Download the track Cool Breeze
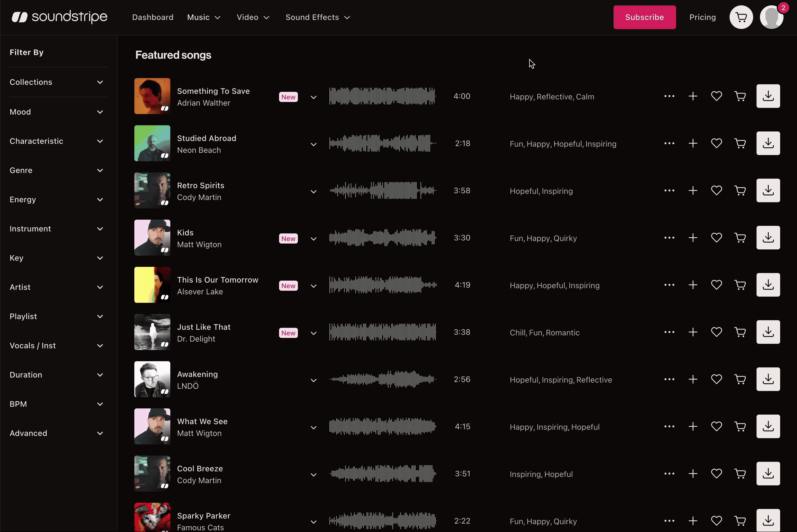Image resolution: width=797 pixels, height=532 pixels. 768,474
